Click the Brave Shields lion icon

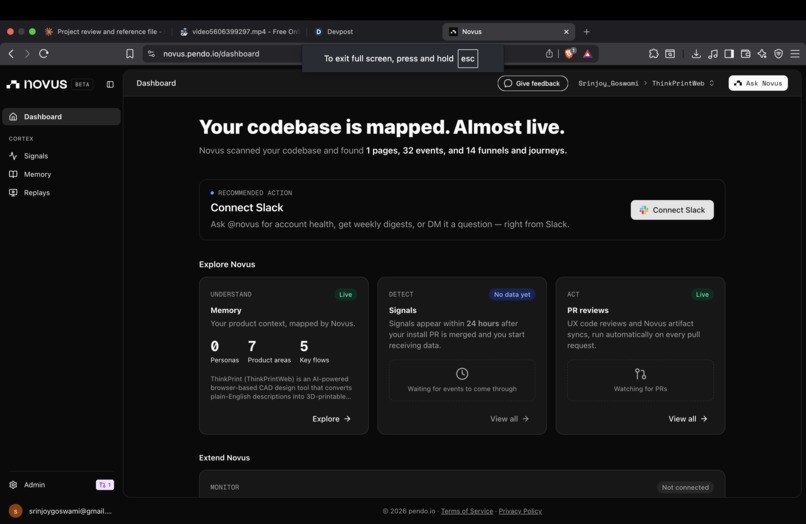(570, 53)
